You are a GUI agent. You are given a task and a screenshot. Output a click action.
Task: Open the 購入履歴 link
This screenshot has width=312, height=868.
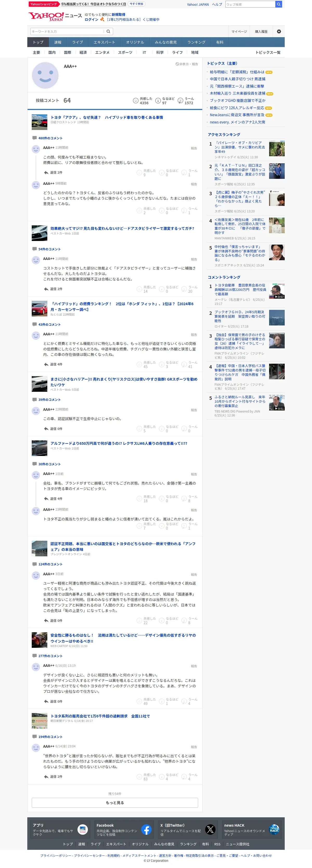(x=261, y=32)
